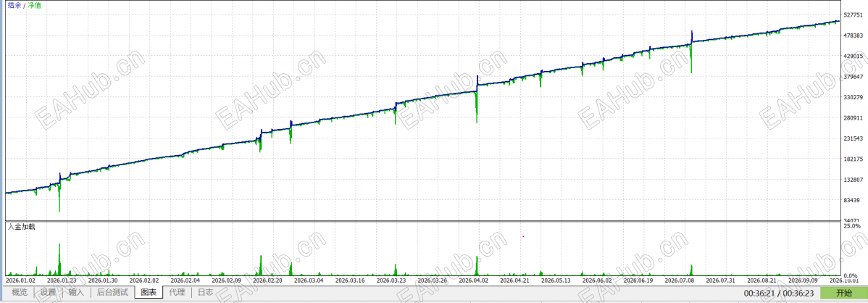
Task: Click the 527751 value on the axis
Action: pyautogui.click(x=854, y=15)
